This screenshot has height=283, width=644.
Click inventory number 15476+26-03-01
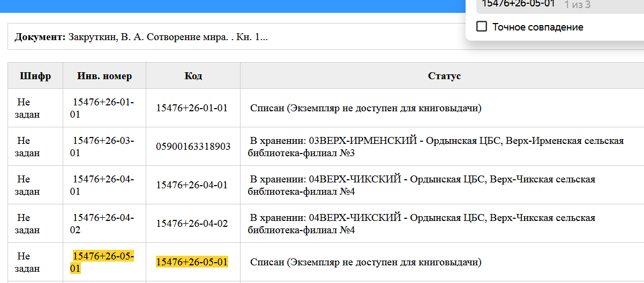coord(103,147)
